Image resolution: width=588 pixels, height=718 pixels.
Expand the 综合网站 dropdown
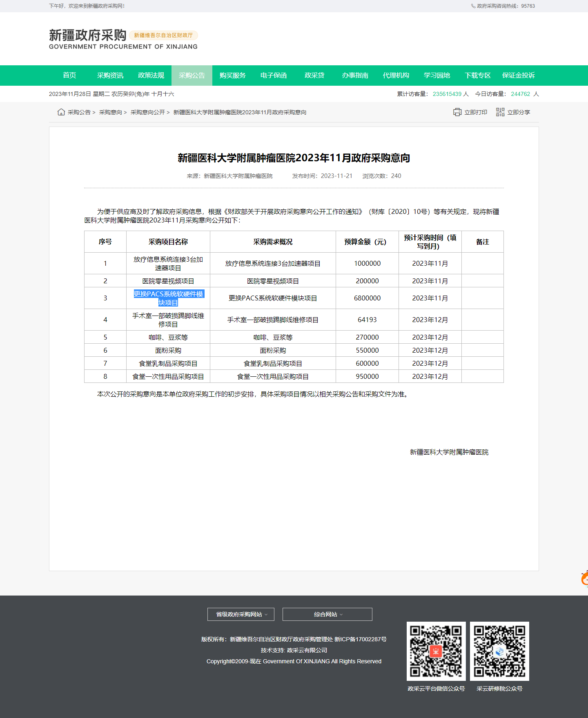point(327,614)
